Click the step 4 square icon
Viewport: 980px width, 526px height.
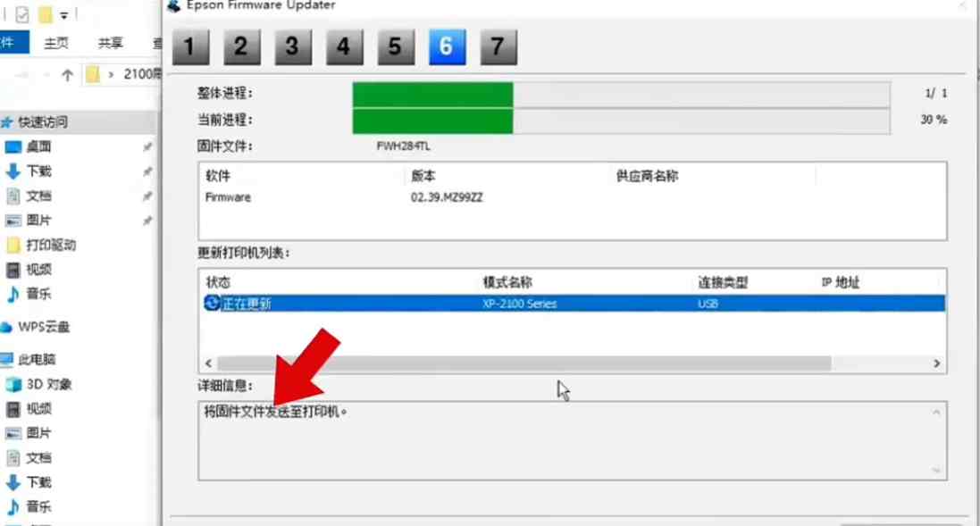(344, 46)
